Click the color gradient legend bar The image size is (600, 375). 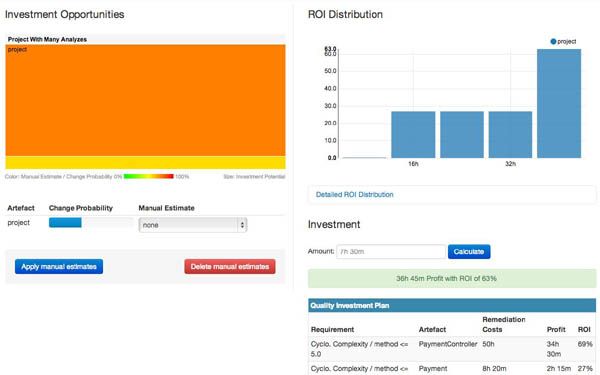(149, 176)
